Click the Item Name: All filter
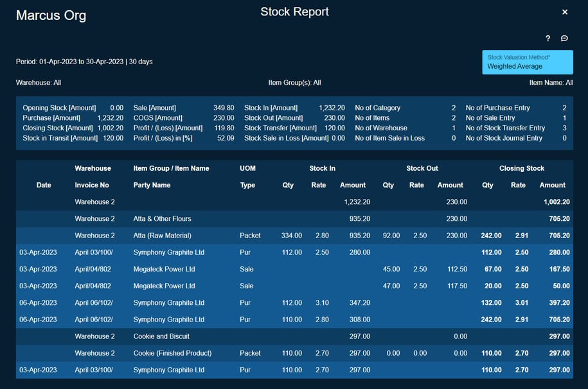This screenshot has height=389, width=588. [x=551, y=82]
